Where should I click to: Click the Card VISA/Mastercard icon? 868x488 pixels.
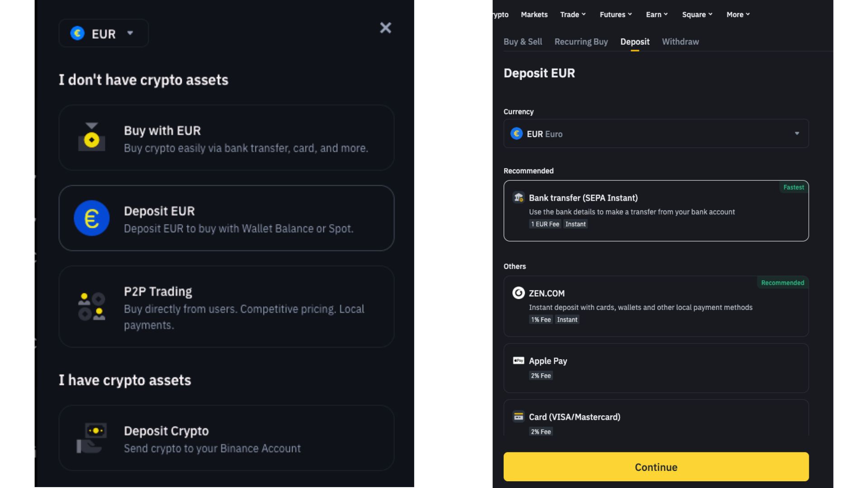(x=518, y=417)
